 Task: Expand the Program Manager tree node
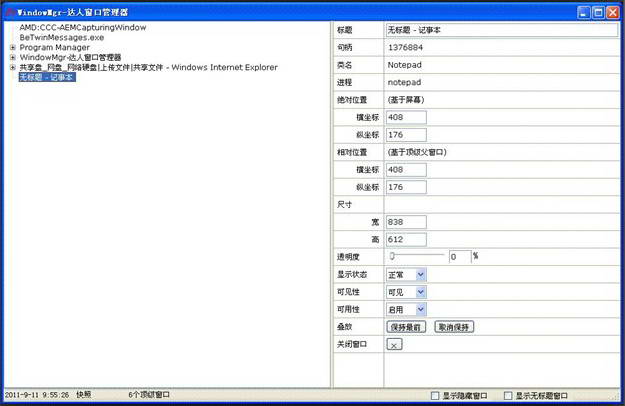coord(13,47)
